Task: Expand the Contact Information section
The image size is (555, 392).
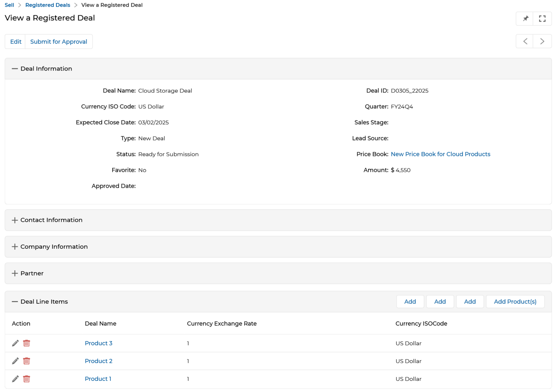Action: (x=15, y=220)
